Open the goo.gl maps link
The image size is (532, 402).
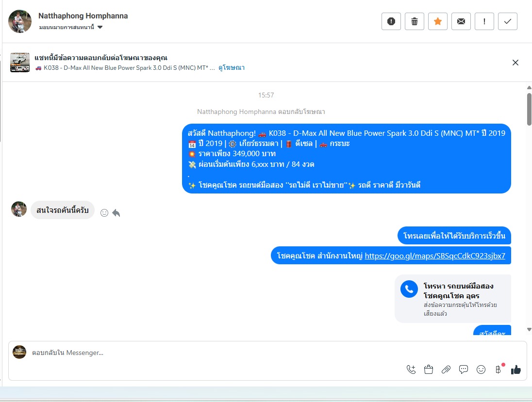pyautogui.click(x=435, y=256)
